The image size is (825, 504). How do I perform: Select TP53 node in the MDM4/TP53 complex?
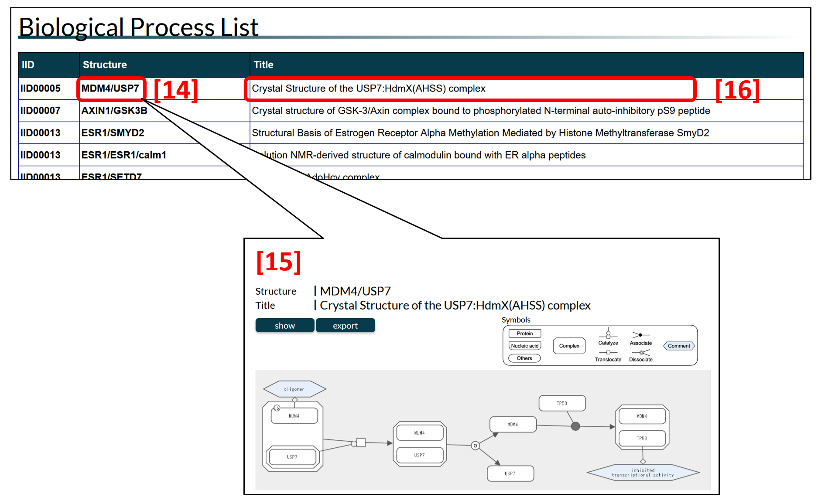click(642, 439)
